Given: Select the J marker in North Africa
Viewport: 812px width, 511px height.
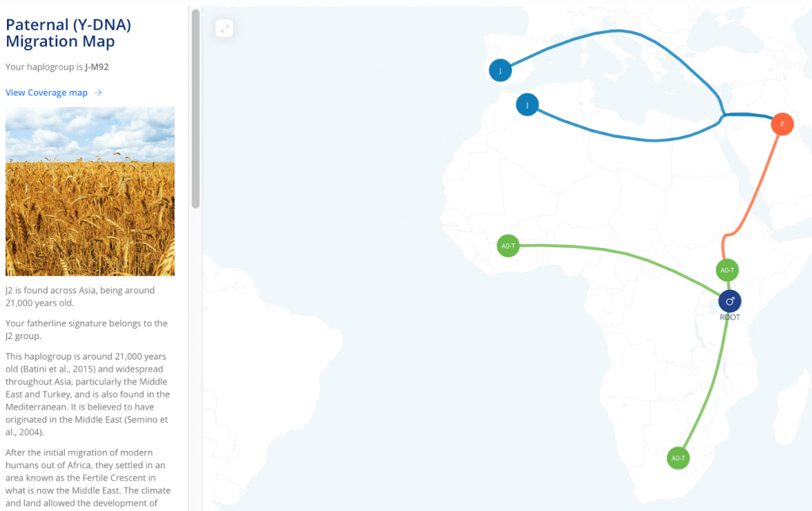Looking at the screenshot, I should coord(527,105).
